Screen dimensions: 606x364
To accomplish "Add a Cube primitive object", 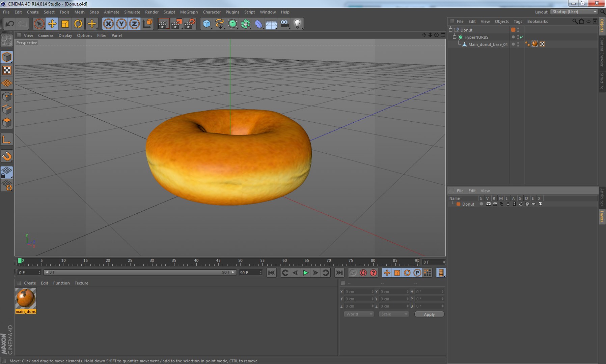I will (206, 24).
